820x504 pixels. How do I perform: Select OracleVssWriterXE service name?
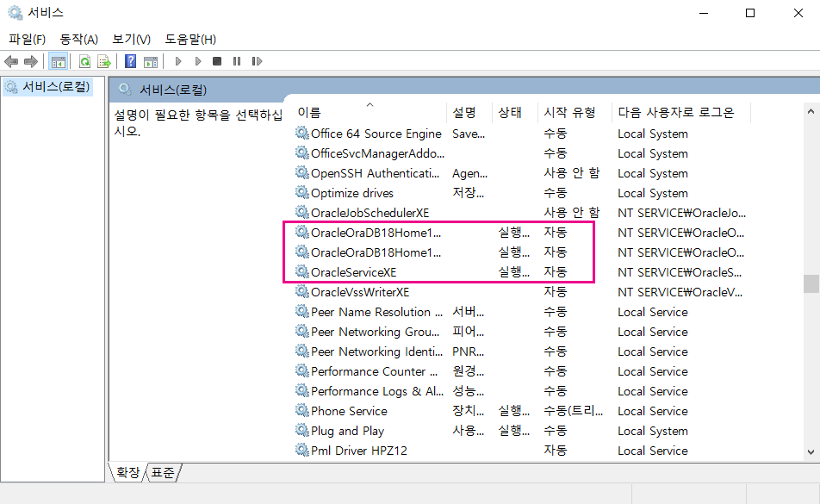click(360, 292)
